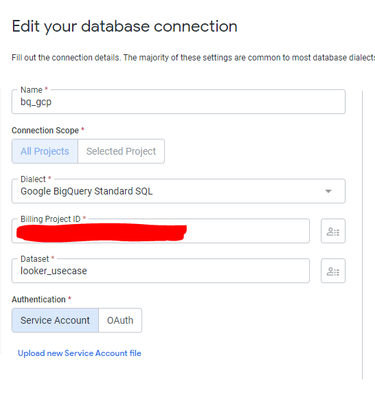Click the Fill out the connection details text
This screenshot has width=375, height=400.
click(x=193, y=58)
